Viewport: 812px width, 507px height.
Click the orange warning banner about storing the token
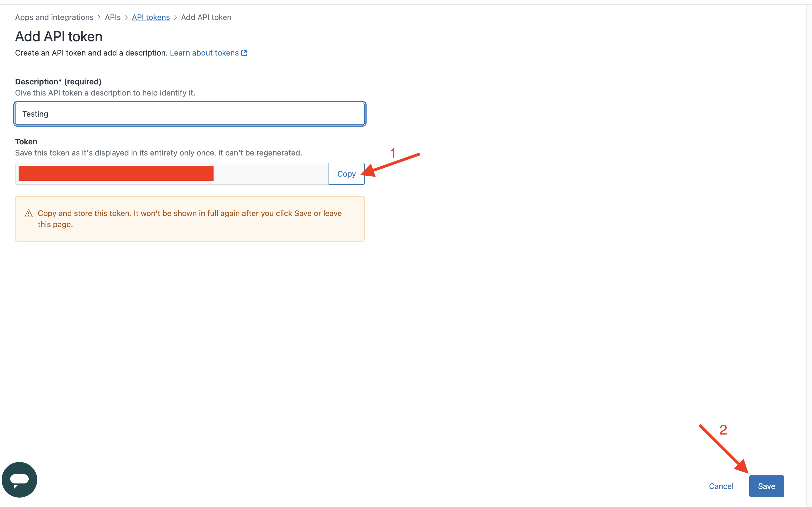click(190, 219)
